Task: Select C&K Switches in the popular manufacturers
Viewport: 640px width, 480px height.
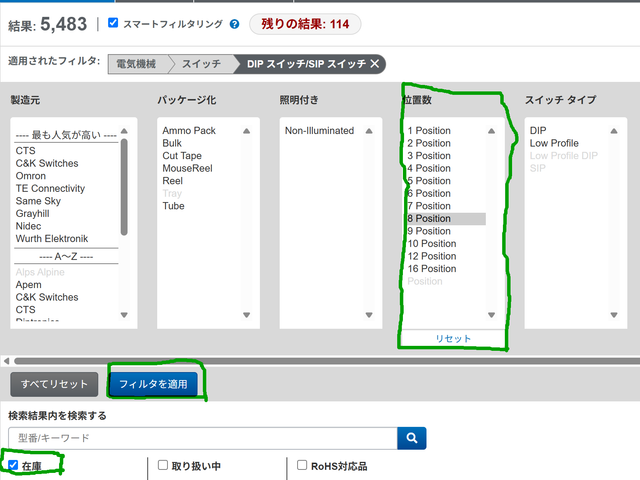Action: [x=47, y=163]
